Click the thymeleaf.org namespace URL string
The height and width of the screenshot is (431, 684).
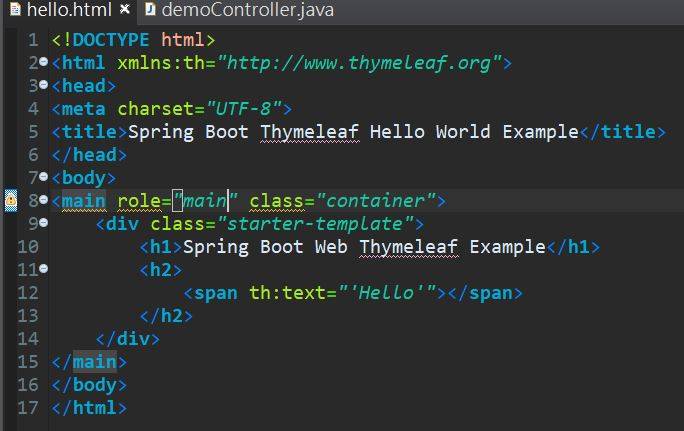coord(359,63)
